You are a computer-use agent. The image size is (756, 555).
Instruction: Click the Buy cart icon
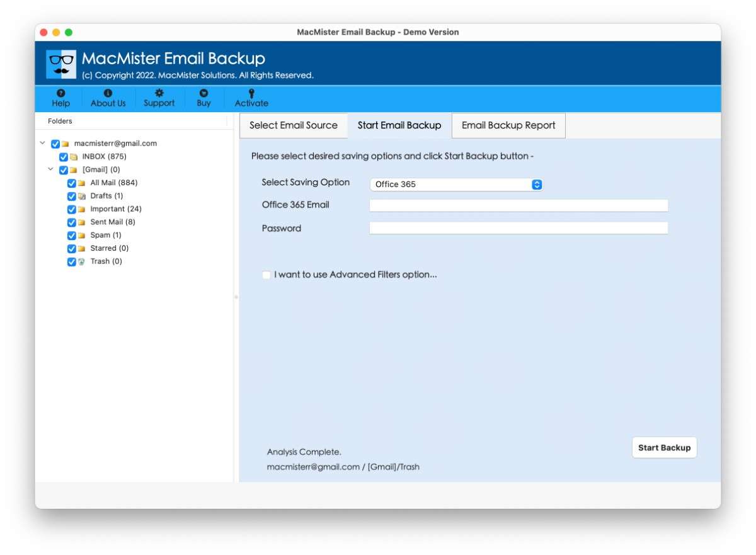203,93
